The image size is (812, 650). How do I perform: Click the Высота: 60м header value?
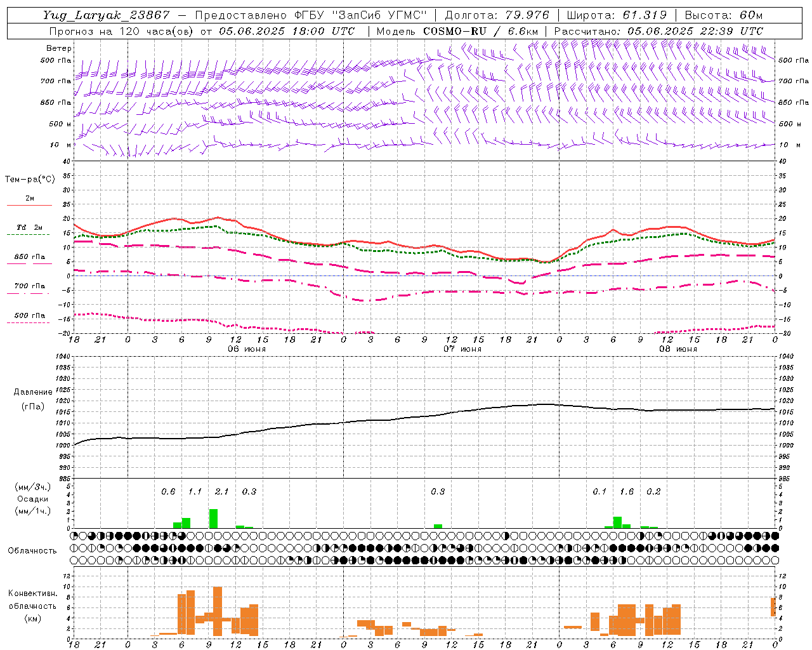[x=724, y=15]
